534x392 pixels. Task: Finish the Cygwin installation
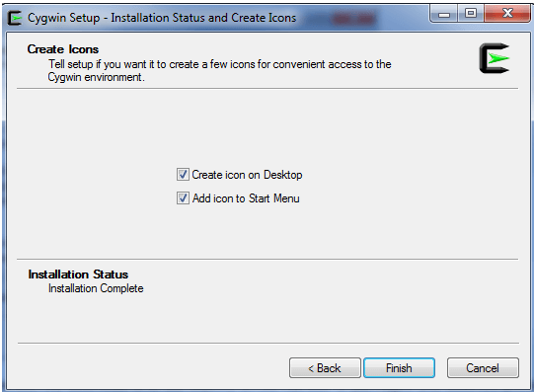(x=399, y=368)
